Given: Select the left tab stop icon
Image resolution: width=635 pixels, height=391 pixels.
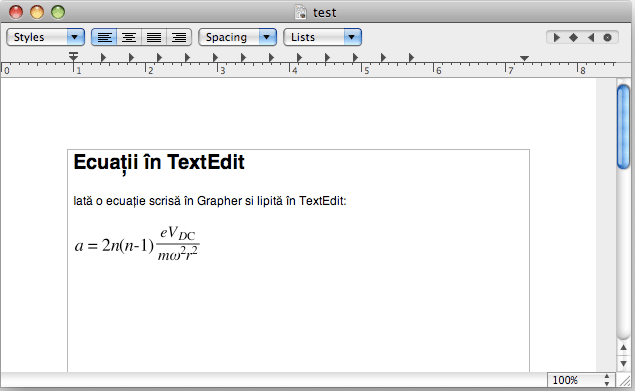Looking at the screenshot, I should point(556,38).
